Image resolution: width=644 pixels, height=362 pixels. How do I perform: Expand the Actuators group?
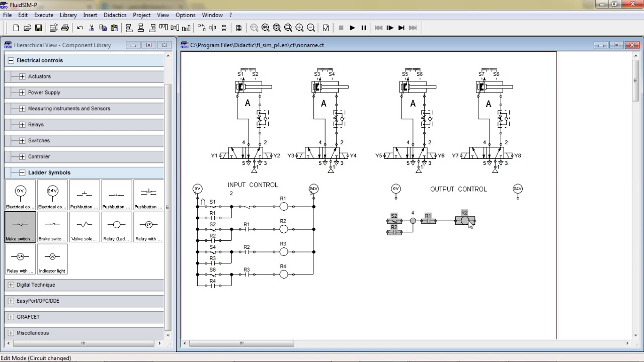22,76
